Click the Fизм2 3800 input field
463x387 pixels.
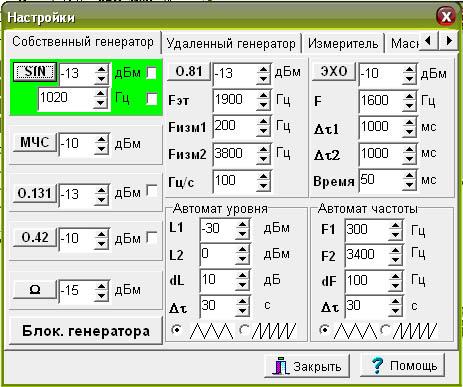tap(235, 154)
